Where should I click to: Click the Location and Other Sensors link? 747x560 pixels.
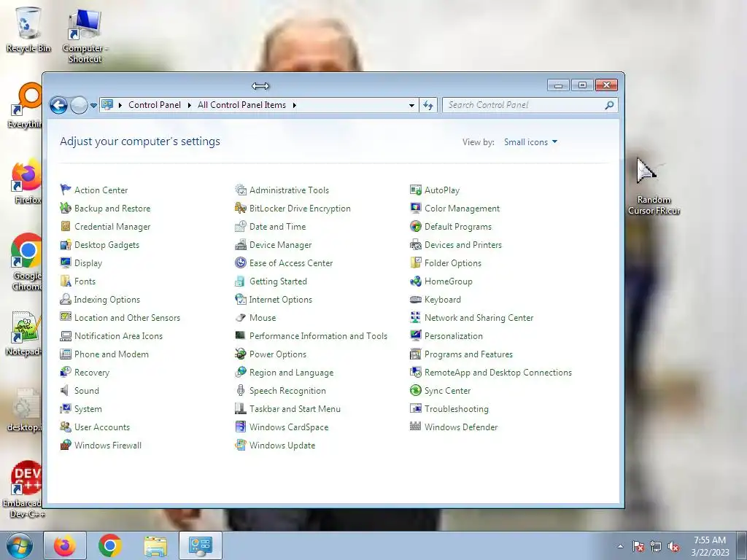click(x=127, y=318)
